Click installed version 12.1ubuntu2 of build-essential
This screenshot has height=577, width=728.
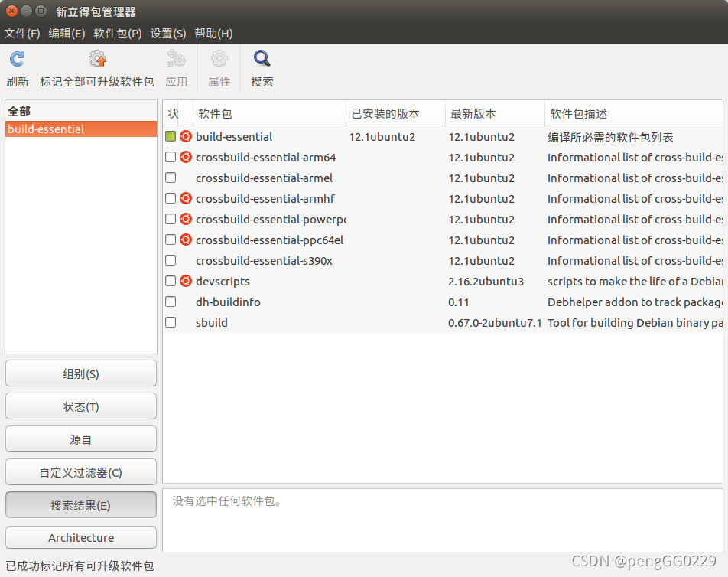(382, 136)
